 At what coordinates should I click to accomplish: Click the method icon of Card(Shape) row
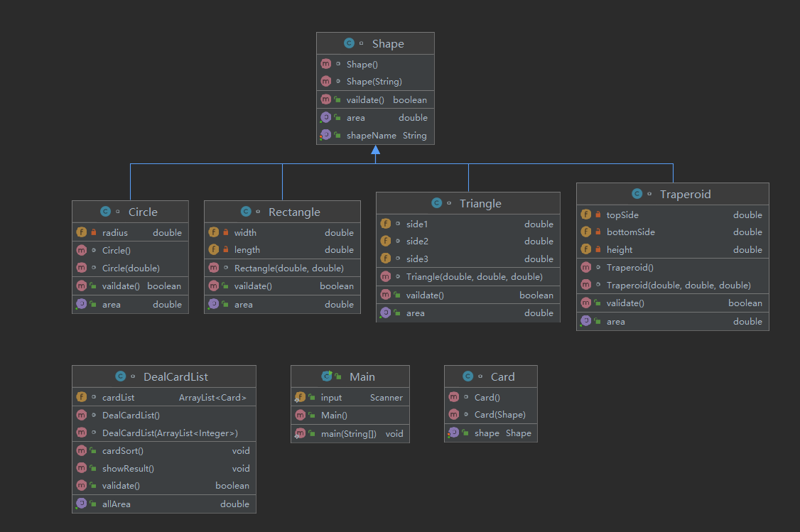coord(454,414)
